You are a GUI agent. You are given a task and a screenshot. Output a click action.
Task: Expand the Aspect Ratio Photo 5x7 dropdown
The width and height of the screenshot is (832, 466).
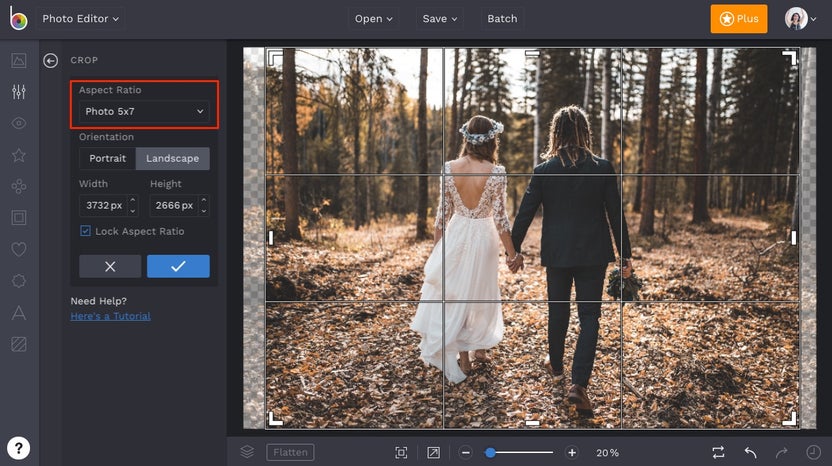pos(145,111)
